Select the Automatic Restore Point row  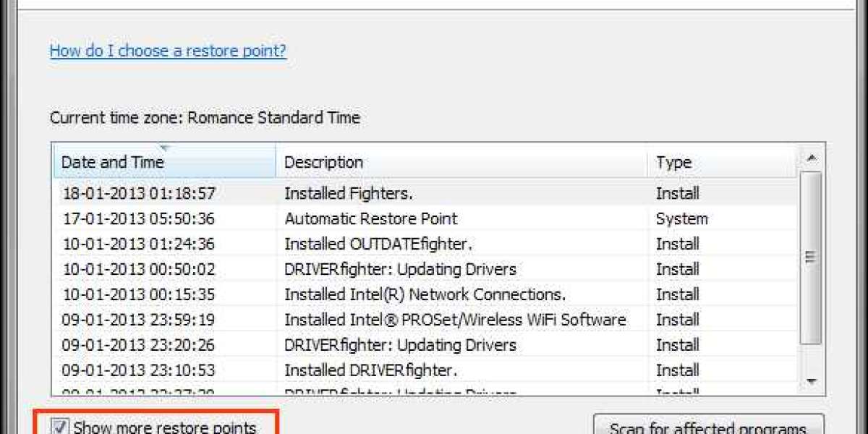tap(370, 218)
